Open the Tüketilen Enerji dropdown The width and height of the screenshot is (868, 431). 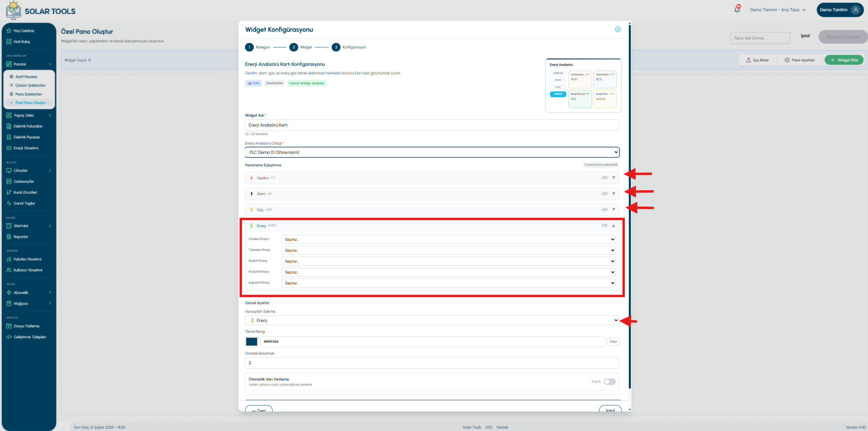[448, 250]
